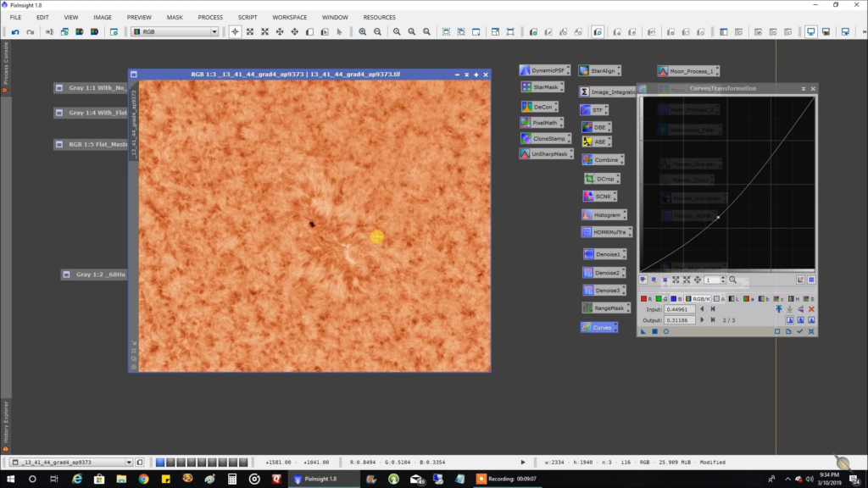Enable the Luminance channel in CurvesTransformation
Screen dimensions: 868x488
click(x=732, y=299)
